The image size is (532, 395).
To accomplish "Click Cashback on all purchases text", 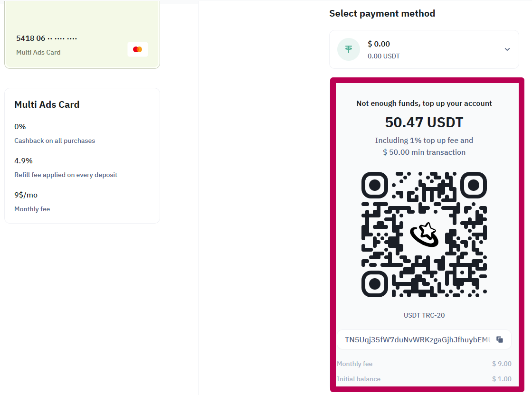I will [x=55, y=141].
